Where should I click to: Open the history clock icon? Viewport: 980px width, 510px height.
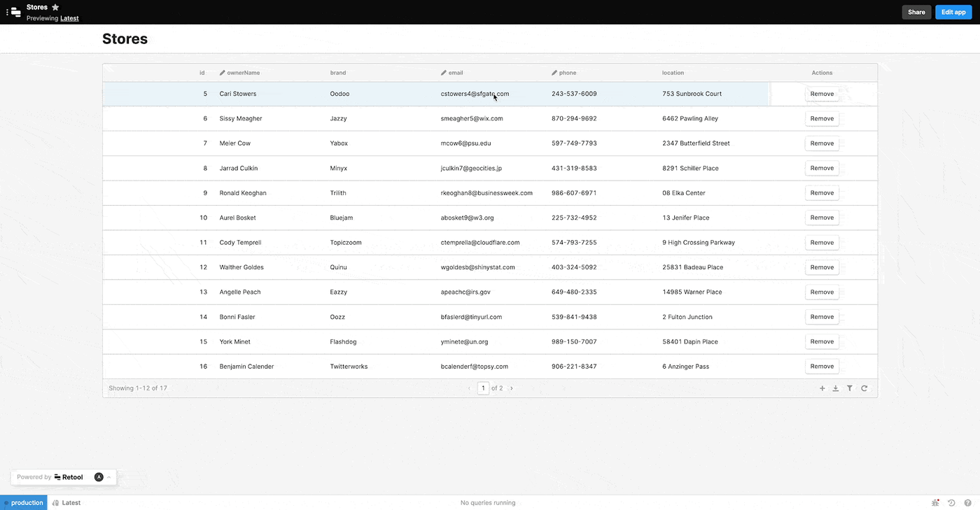pos(951,502)
